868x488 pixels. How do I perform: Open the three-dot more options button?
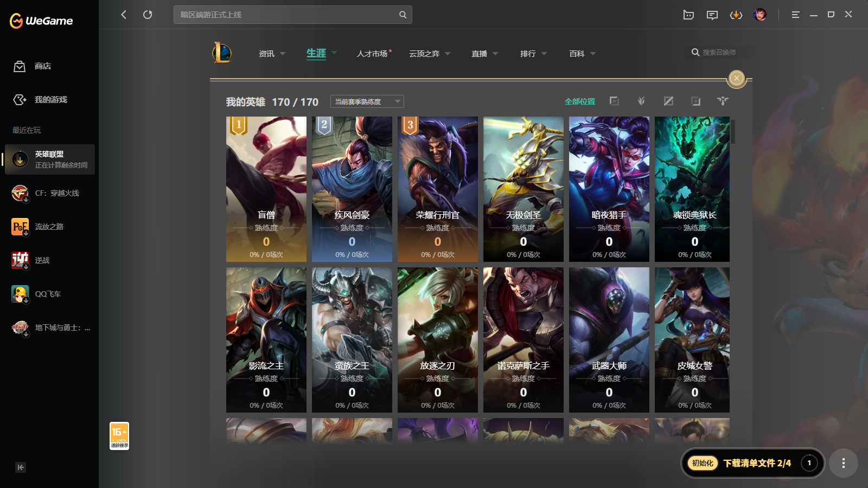(x=843, y=463)
